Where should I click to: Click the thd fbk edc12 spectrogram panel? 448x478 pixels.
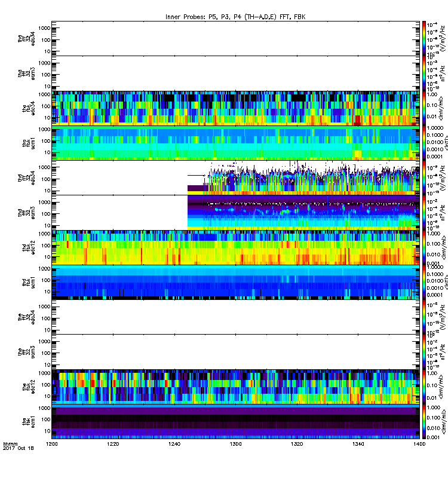pyautogui.click(x=235, y=247)
